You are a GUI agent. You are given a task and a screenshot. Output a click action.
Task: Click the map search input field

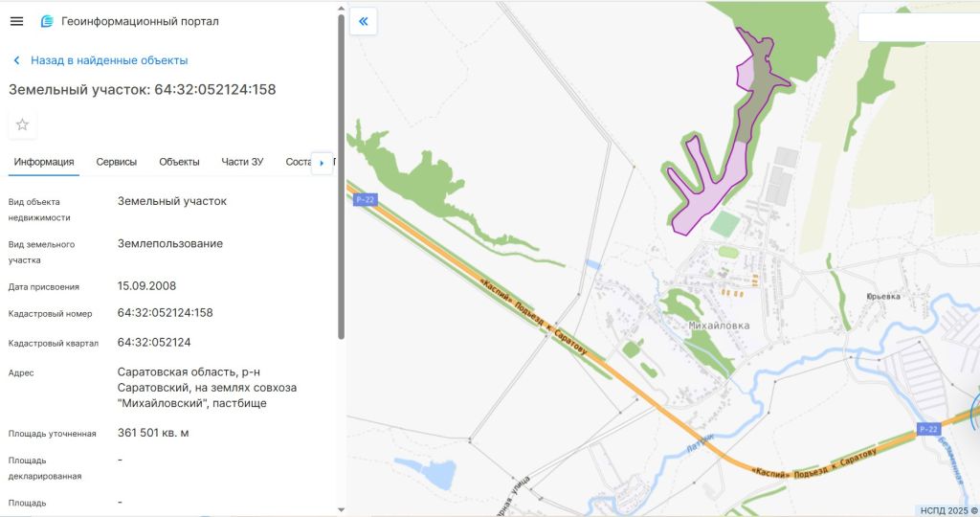[x=919, y=27]
